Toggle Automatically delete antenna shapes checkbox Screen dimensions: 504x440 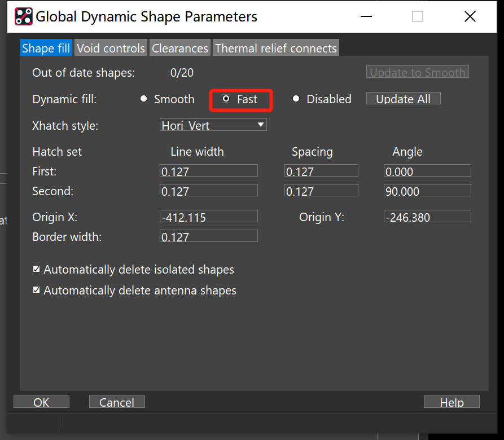point(37,291)
